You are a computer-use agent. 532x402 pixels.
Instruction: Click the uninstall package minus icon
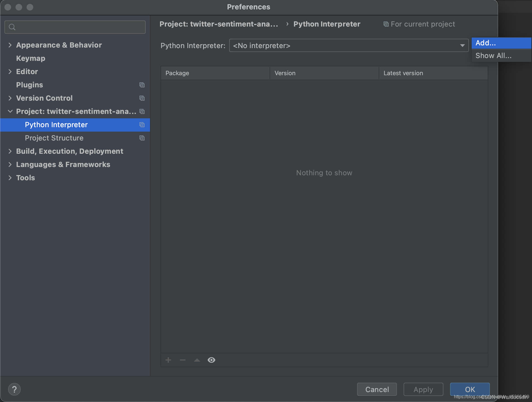coord(183,360)
